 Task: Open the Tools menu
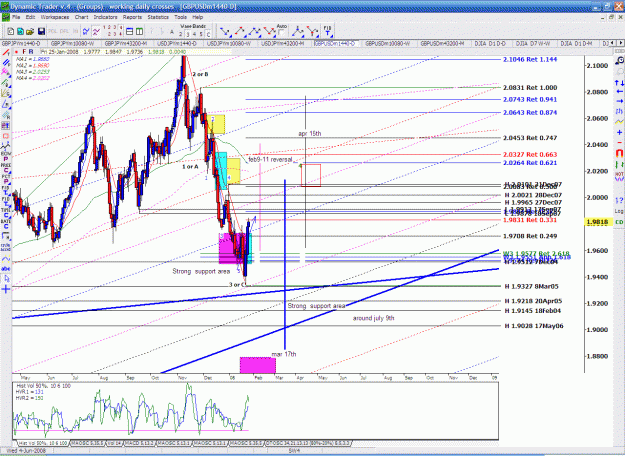[x=180, y=17]
